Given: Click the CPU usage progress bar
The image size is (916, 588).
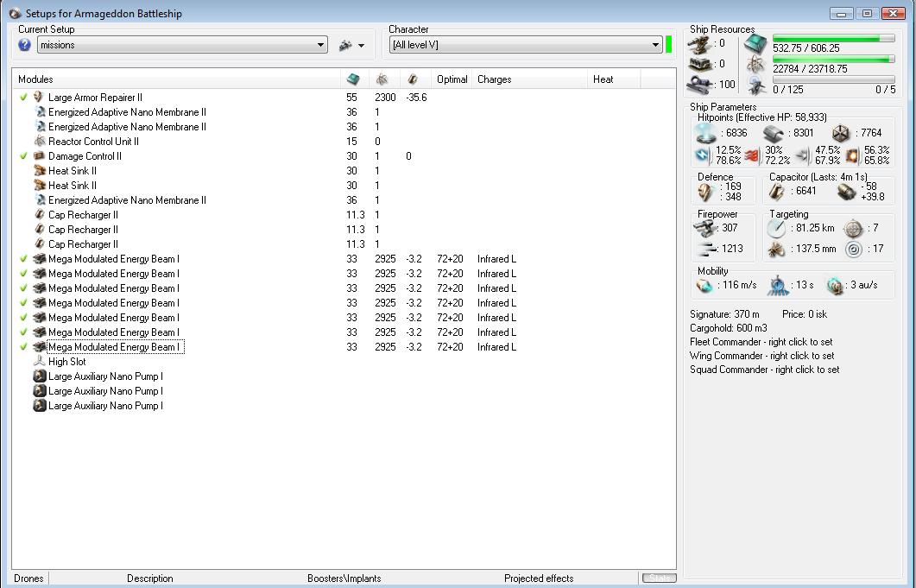Looking at the screenshot, I should [834, 38].
